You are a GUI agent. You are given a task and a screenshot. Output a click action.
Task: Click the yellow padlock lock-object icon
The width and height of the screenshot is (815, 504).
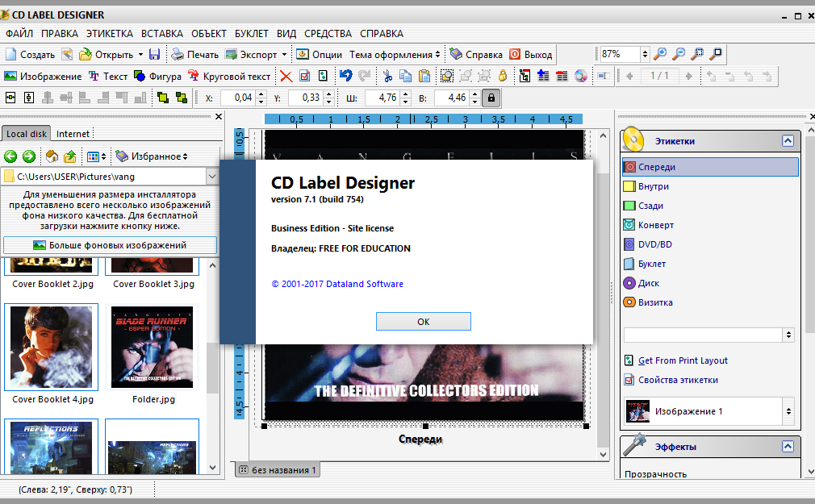503,76
